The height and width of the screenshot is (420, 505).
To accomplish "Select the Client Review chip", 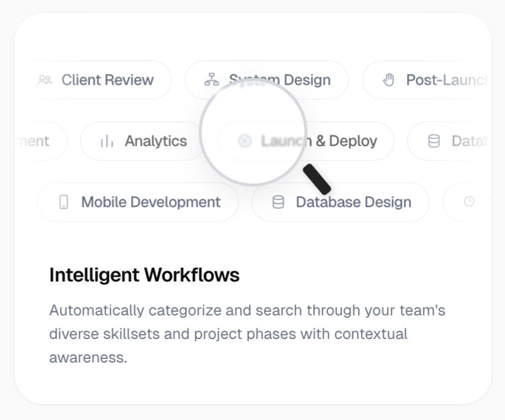I will (x=96, y=80).
